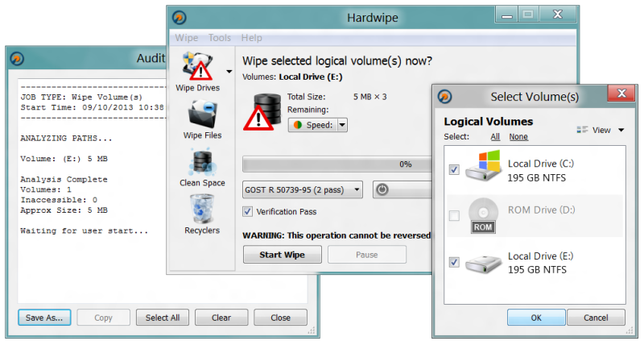Image resolution: width=644 pixels, height=345 pixels.
Task: Click the Local Drive (C:) Windows drive icon
Action: point(484,166)
